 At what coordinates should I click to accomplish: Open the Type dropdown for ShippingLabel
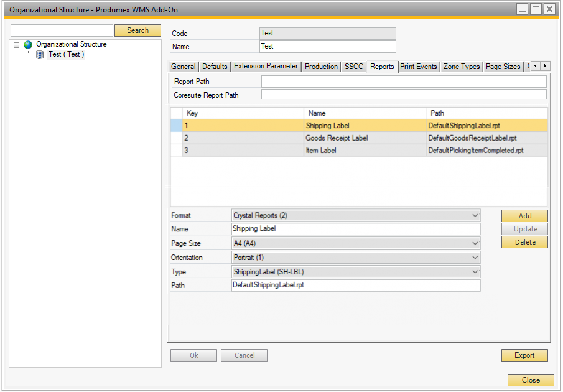click(476, 272)
